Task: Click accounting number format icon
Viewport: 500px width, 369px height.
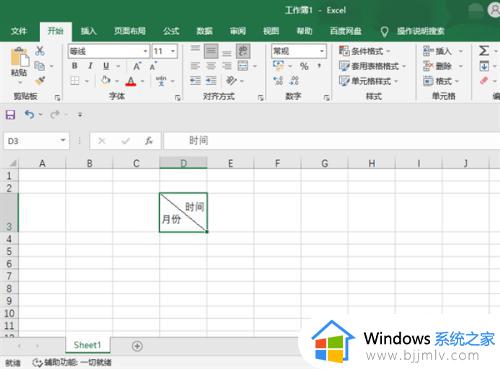Action: [x=278, y=66]
